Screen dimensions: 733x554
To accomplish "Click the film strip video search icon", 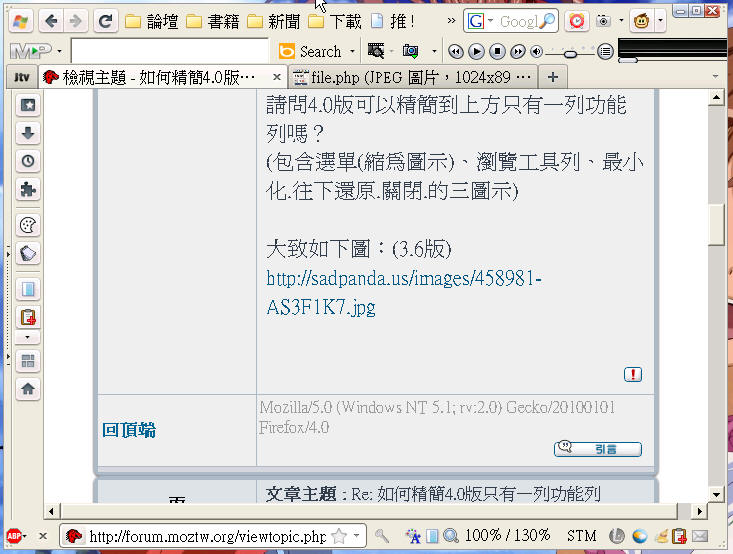I will pos(376,51).
